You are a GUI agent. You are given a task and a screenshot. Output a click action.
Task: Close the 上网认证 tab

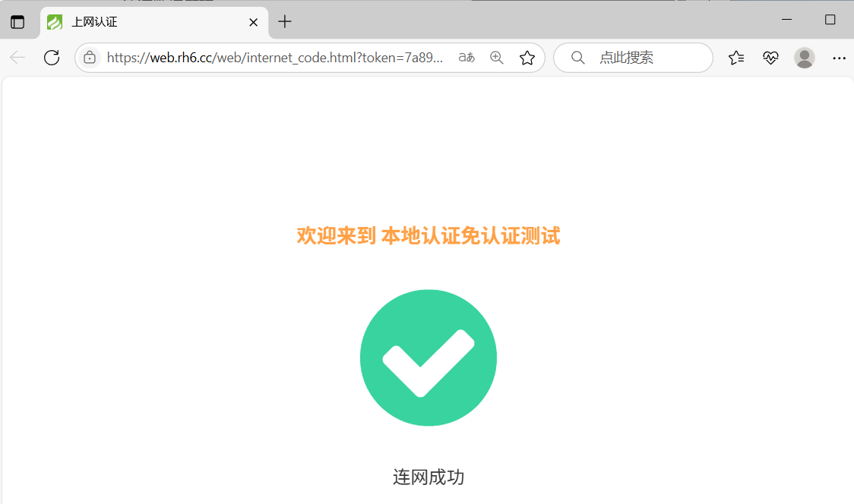[x=253, y=22]
